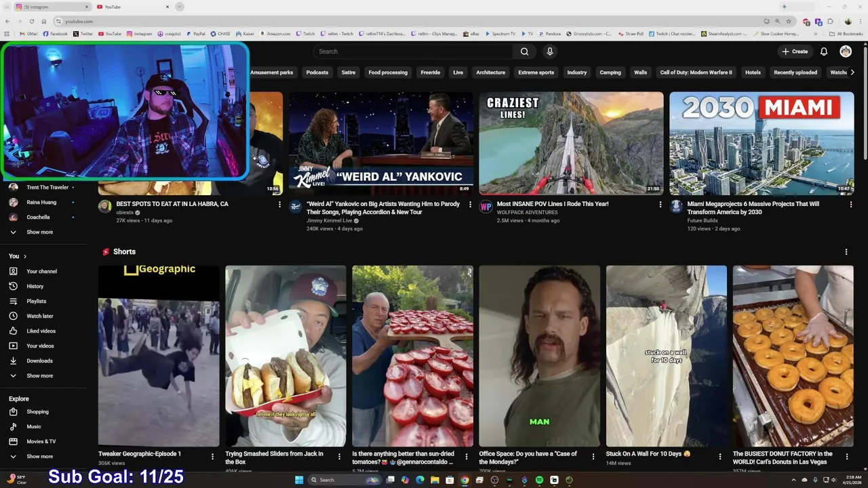
Task: Open options menu for Shorts shelf
Action: pos(846,252)
